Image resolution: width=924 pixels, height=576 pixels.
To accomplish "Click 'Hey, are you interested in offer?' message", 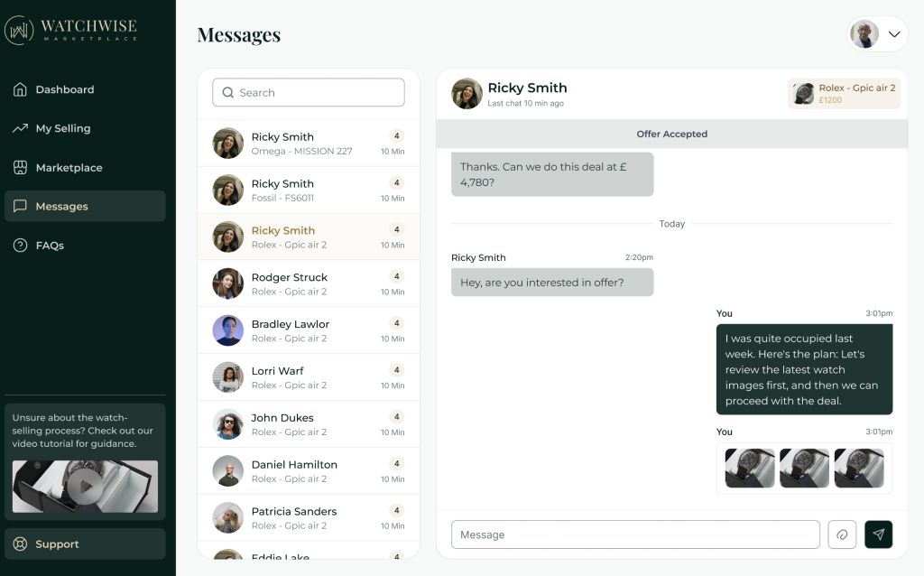I will 552,283.
